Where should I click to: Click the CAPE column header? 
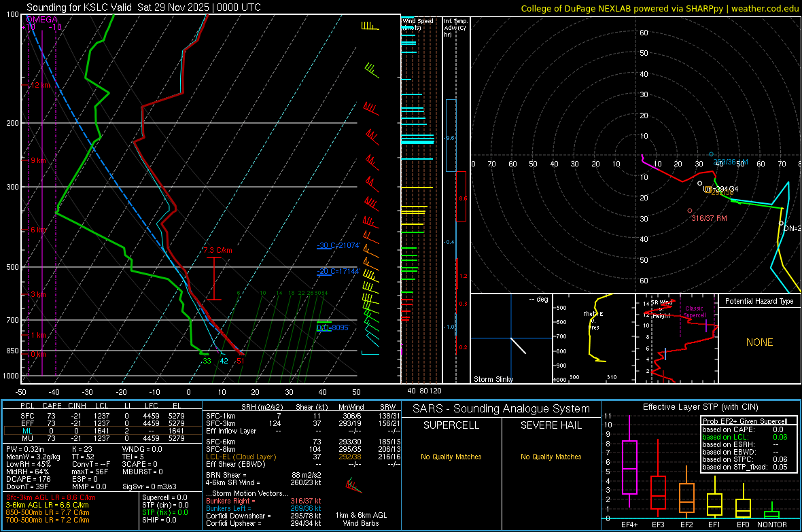tap(52, 406)
